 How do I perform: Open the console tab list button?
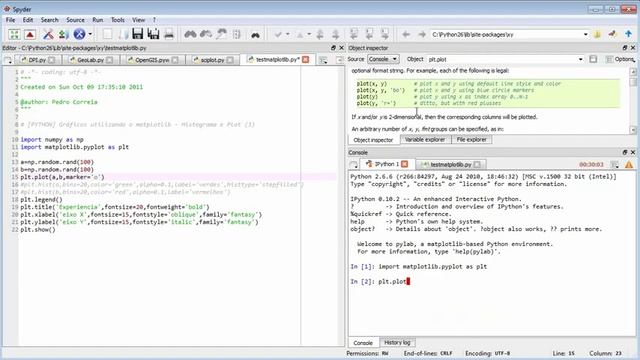pyautogui.click(x=354, y=165)
